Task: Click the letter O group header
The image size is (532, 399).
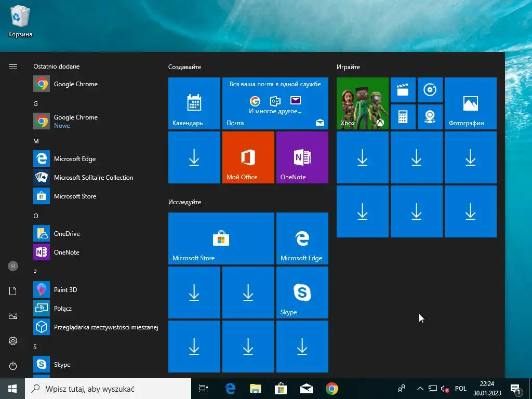Action: (36, 216)
